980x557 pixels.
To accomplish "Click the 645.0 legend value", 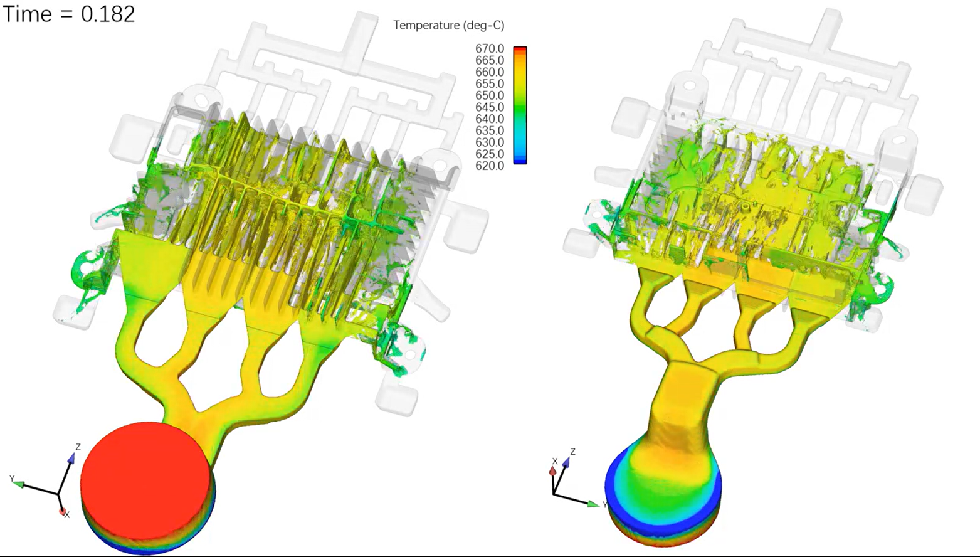I will point(490,107).
